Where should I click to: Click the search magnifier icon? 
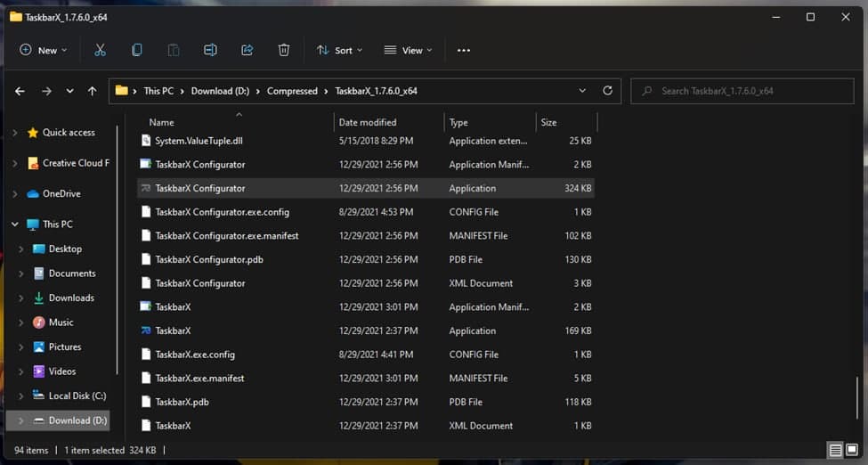click(646, 91)
